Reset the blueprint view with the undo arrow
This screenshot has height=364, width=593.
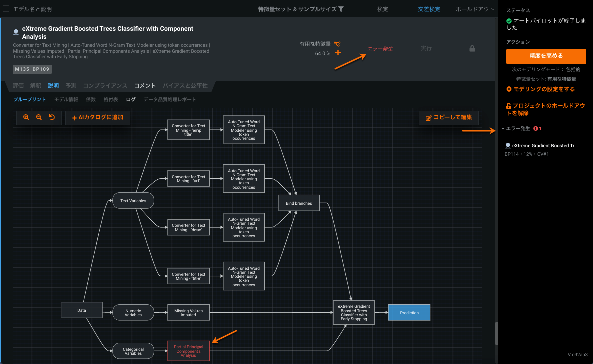tap(52, 117)
